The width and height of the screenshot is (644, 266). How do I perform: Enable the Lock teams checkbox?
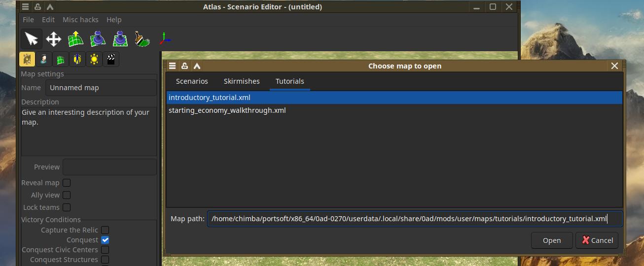coord(67,207)
